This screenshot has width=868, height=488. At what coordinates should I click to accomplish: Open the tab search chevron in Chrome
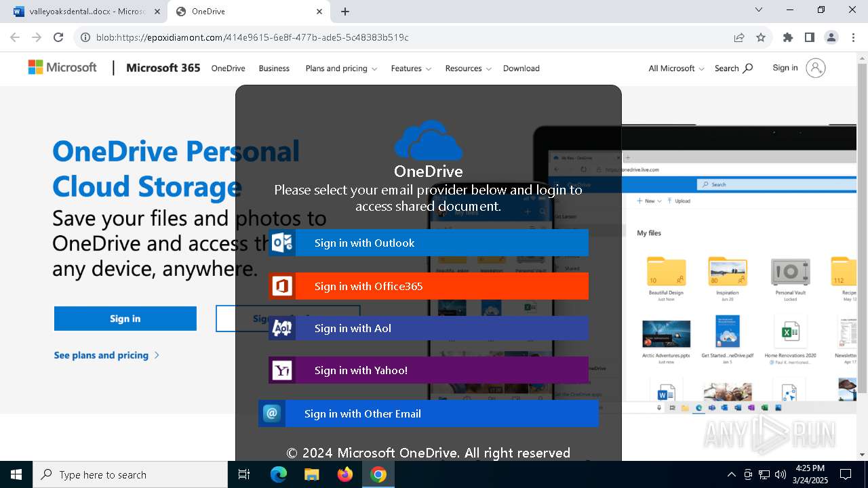[759, 9]
